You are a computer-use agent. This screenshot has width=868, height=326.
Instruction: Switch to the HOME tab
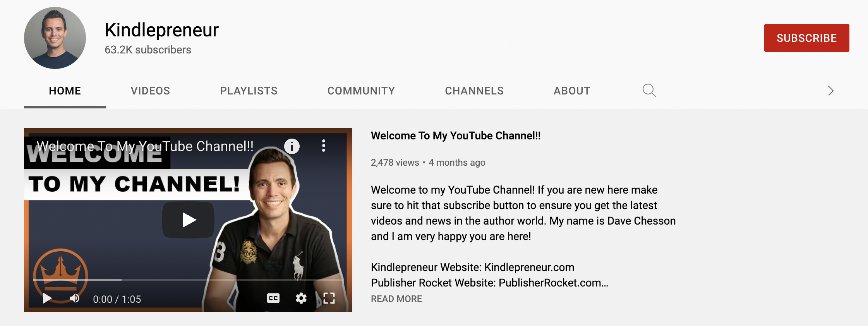coord(65,91)
